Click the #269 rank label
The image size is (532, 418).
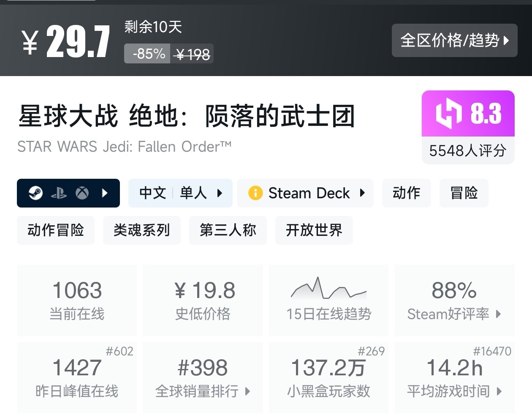(x=371, y=351)
